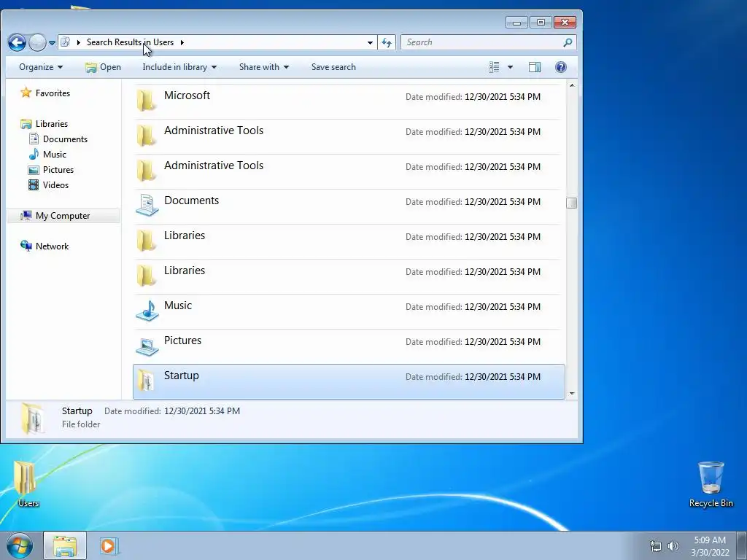Image resolution: width=747 pixels, height=560 pixels.
Task: Select the Pictures result in file list
Action: click(349, 346)
